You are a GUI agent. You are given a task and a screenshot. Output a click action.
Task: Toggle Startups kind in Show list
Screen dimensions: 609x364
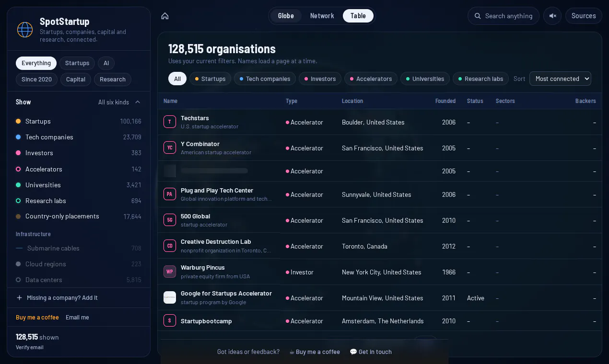(79, 122)
